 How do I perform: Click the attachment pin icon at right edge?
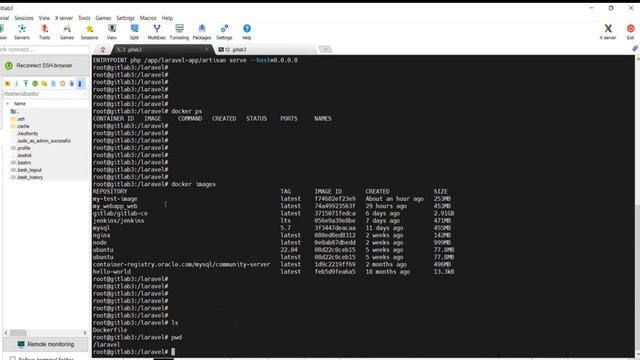point(635,49)
